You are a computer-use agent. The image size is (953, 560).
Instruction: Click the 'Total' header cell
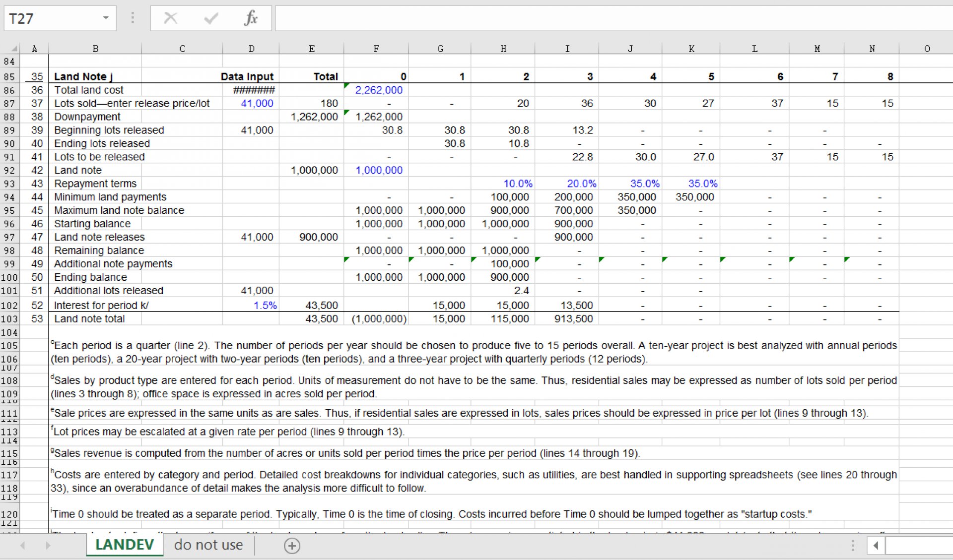(x=311, y=76)
